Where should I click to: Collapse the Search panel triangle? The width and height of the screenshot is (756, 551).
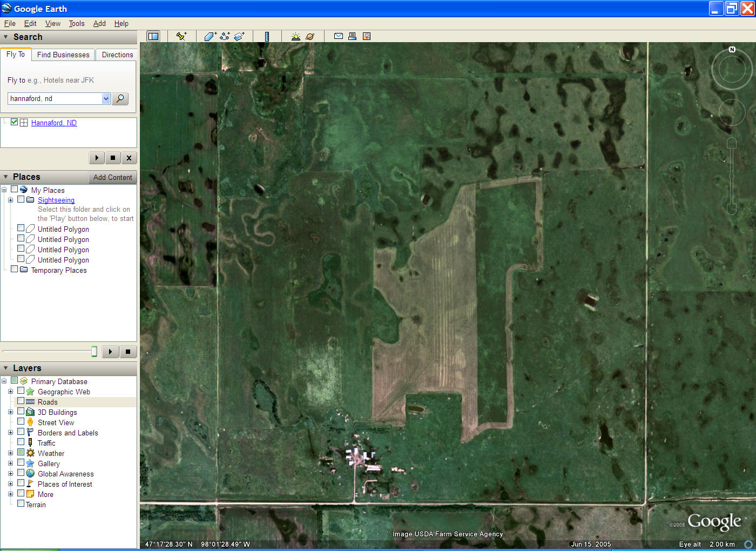tap(6, 37)
